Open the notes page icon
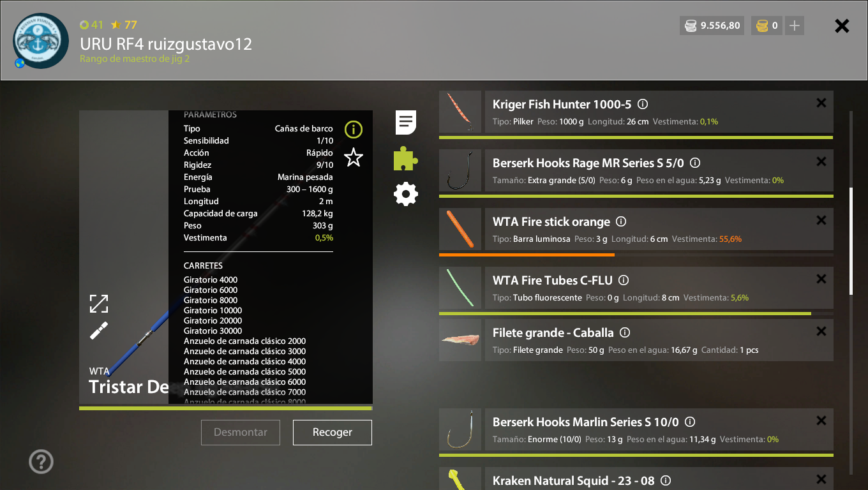The image size is (868, 490). coord(406,122)
